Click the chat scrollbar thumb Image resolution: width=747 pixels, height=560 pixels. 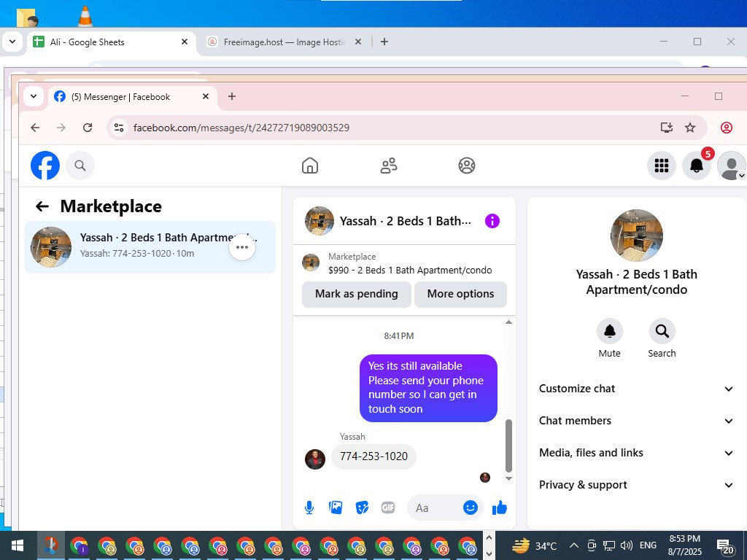tap(508, 446)
